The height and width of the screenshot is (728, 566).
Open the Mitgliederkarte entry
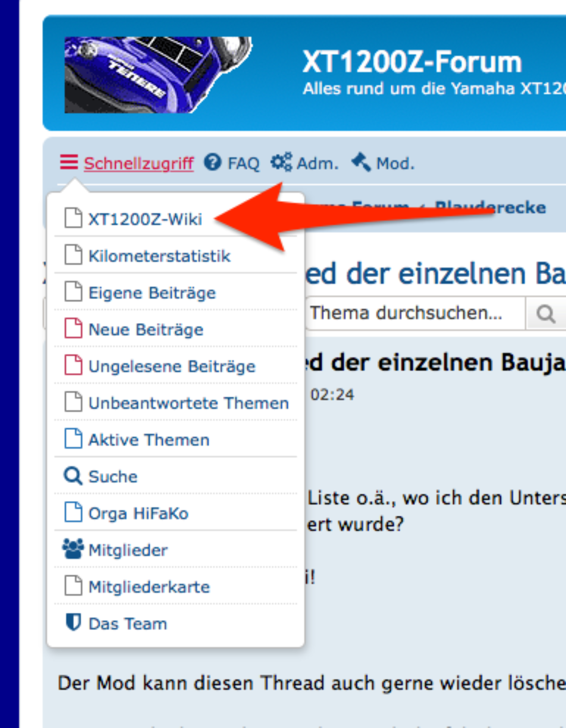(x=149, y=587)
